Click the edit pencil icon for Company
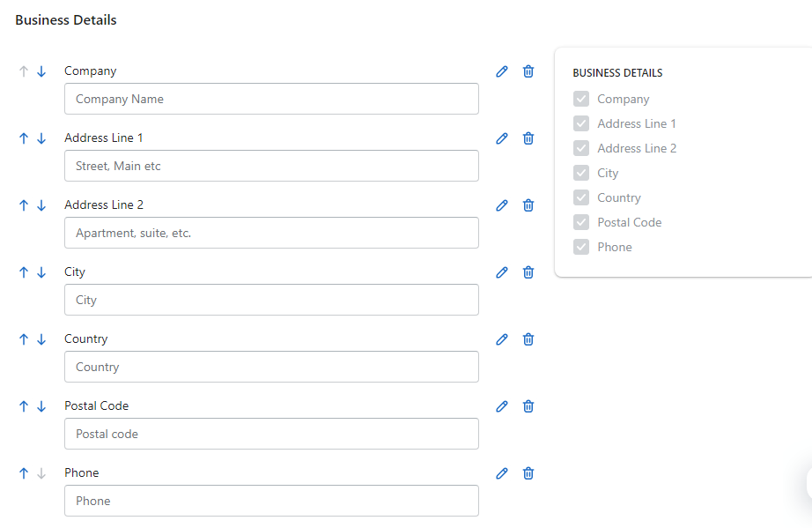 coord(502,71)
